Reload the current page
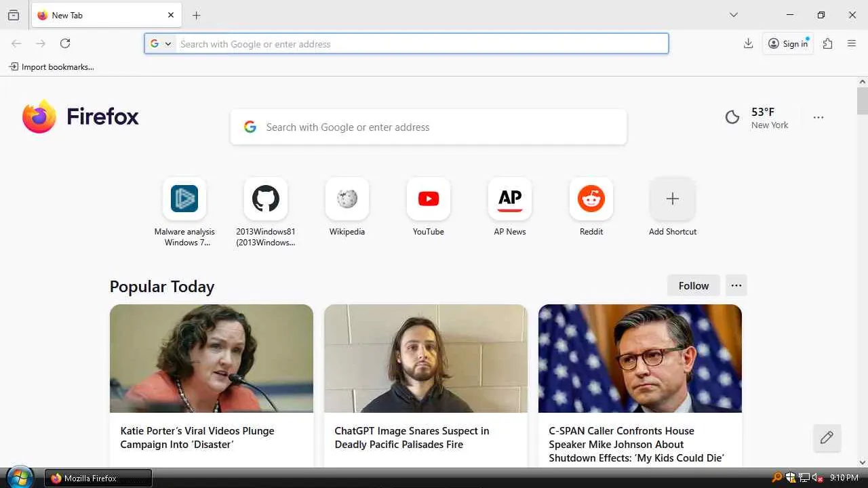868x488 pixels. pos(65,43)
